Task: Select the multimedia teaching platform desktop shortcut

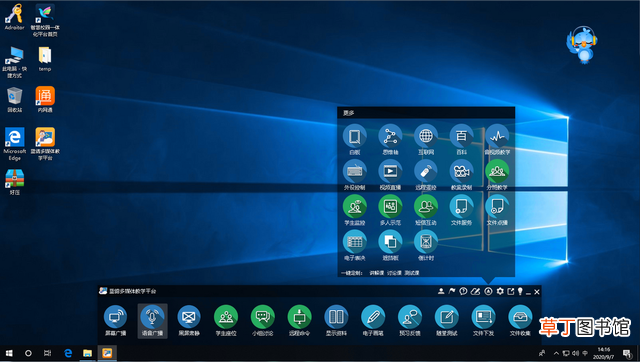Action: coord(45,144)
